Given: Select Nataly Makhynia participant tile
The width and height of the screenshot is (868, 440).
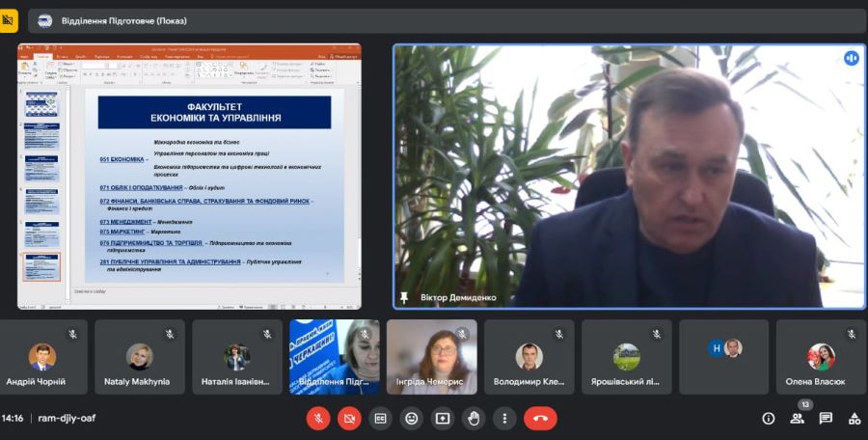Looking at the screenshot, I should click(x=139, y=357).
